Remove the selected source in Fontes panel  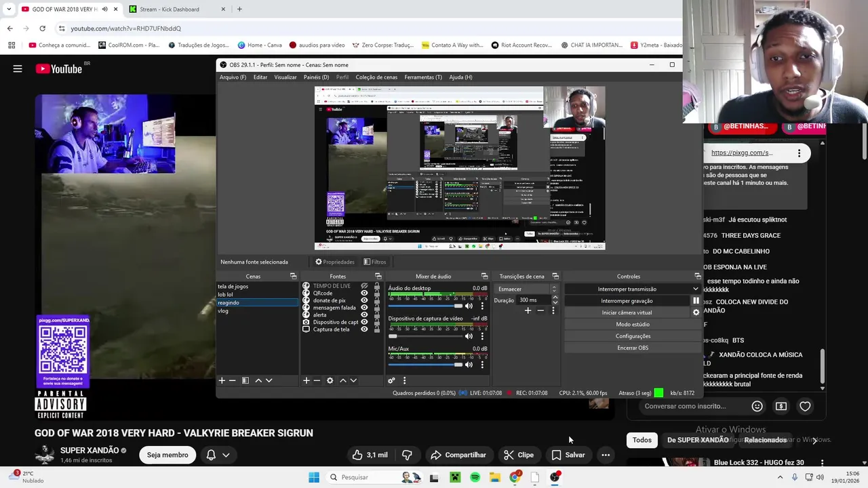317,380
